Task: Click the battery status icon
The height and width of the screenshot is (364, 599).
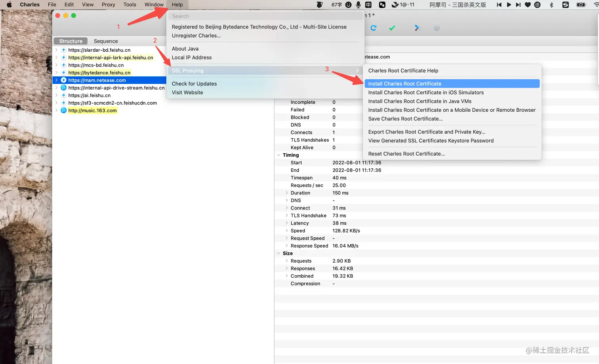Action: coord(581,5)
